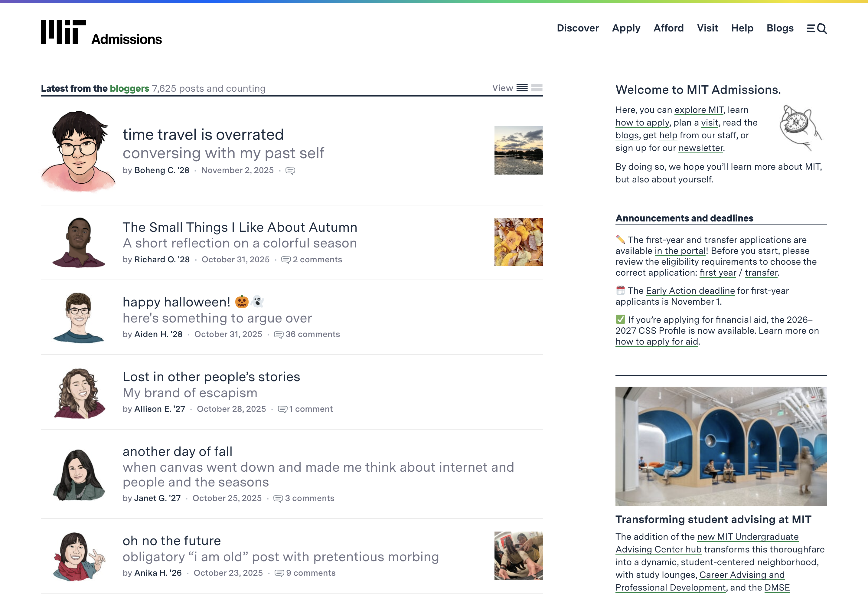Image resolution: width=868 pixels, height=596 pixels.
Task: Open the menu and search icon
Action: (x=817, y=28)
